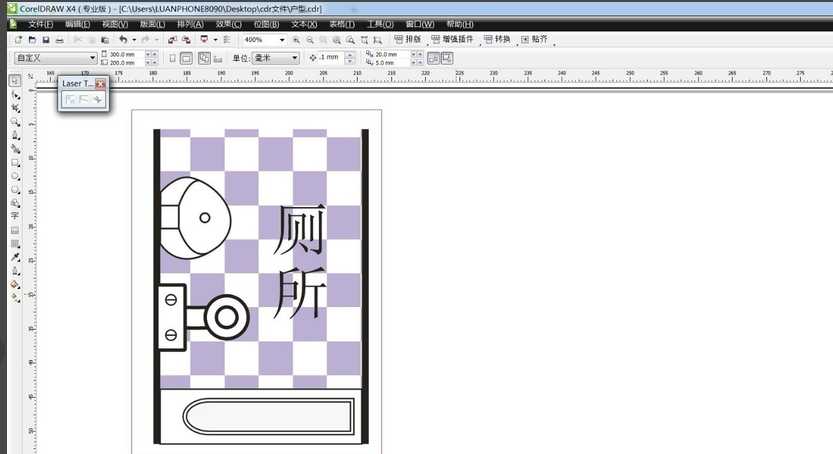Open the 毫米 units dropdown
Screen dimensions: 833x454
[294, 58]
